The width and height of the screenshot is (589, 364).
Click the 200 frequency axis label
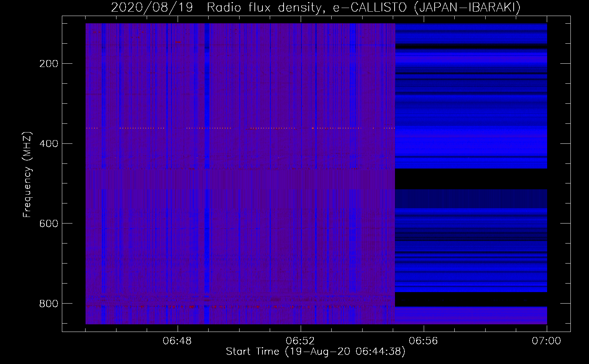pos(49,64)
